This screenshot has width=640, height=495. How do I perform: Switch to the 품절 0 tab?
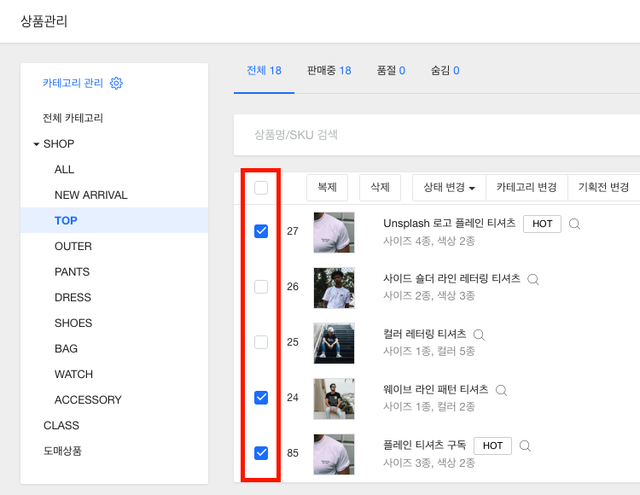click(x=391, y=71)
